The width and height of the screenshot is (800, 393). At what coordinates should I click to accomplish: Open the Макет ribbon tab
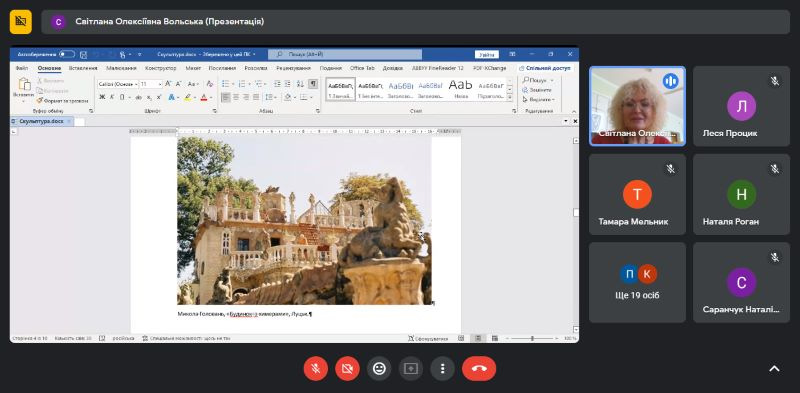pos(193,68)
